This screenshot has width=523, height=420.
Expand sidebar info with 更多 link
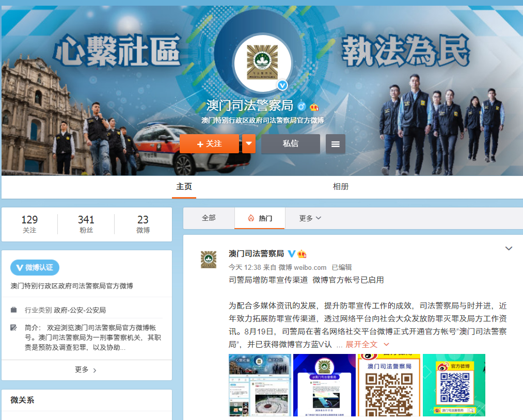[86, 369]
